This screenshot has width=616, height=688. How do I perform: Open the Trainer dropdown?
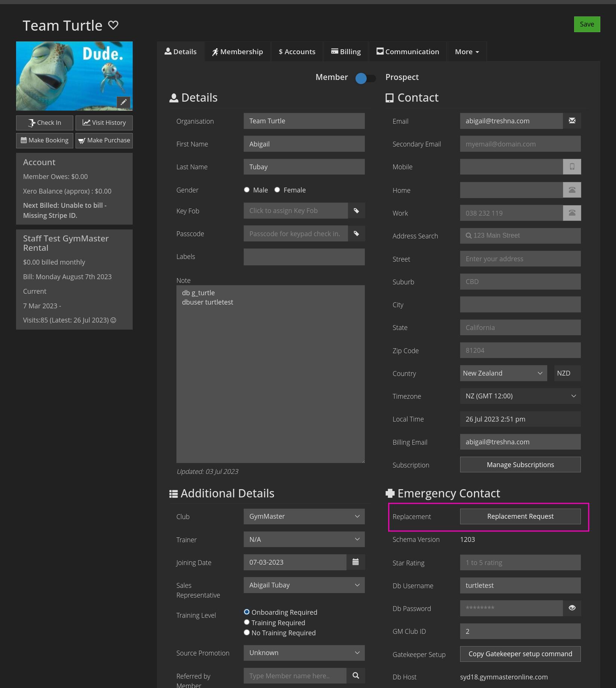click(304, 539)
